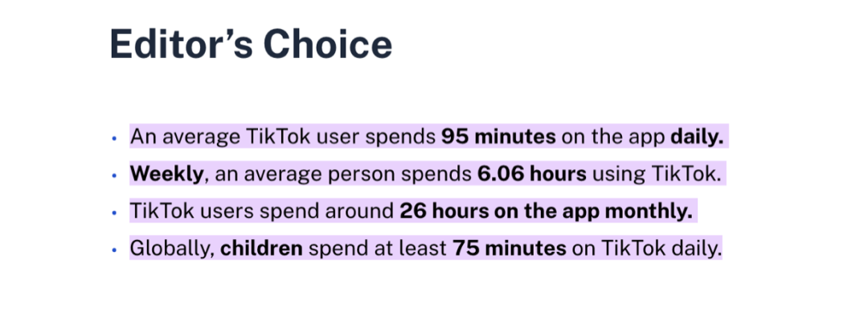
Task: Click the bold word "monthly."
Action: pyautogui.click(x=649, y=212)
